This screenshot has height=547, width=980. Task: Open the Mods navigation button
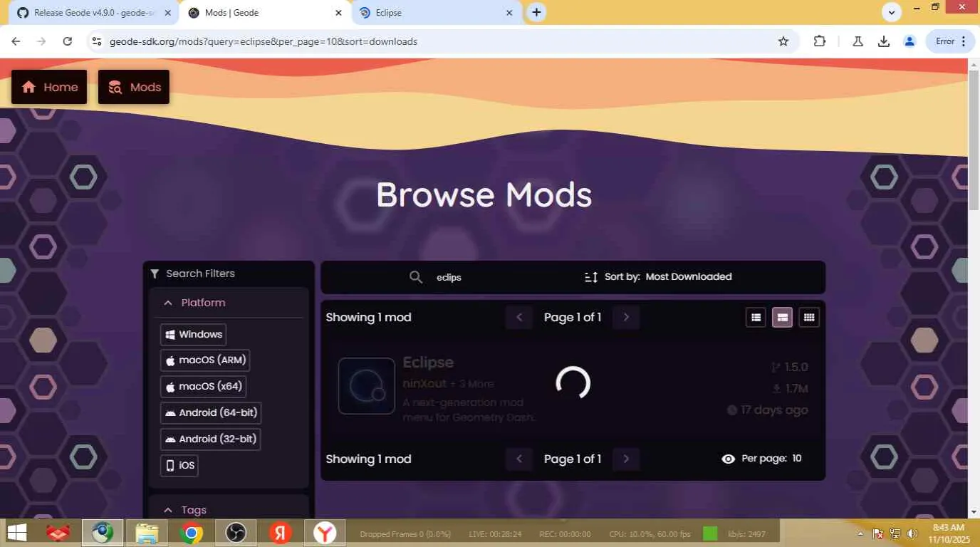pos(134,87)
